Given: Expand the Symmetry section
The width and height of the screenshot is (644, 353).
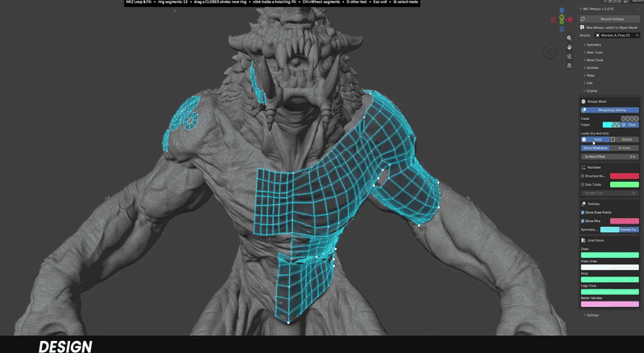Looking at the screenshot, I should tap(592, 45).
